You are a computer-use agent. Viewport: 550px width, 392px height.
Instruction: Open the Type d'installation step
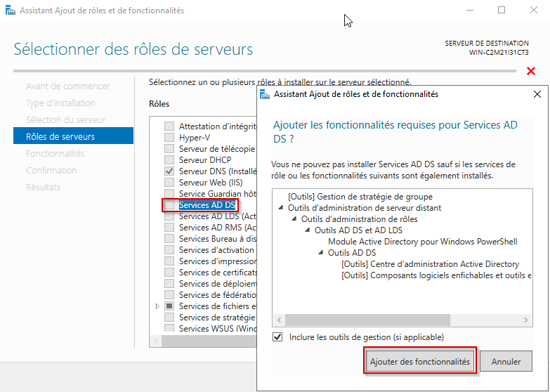click(60, 103)
